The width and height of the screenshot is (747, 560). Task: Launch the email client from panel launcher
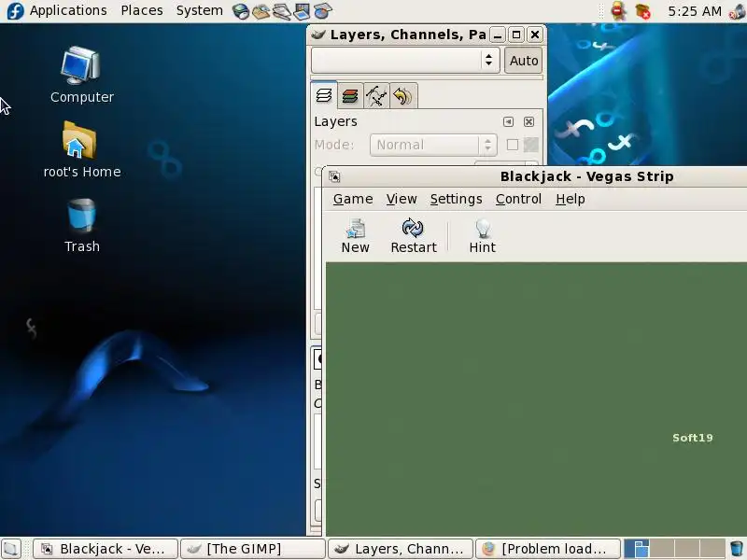261,11
